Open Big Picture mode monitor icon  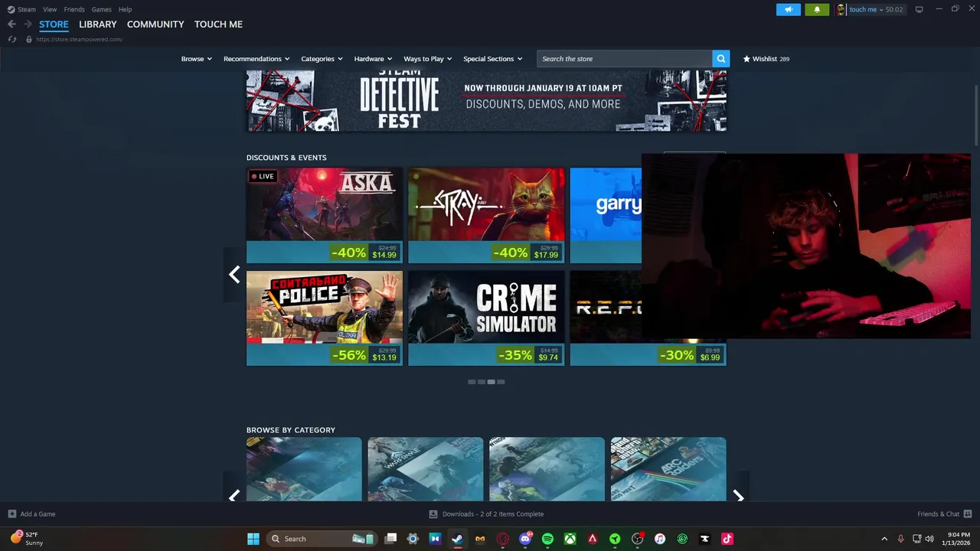tap(920, 9)
